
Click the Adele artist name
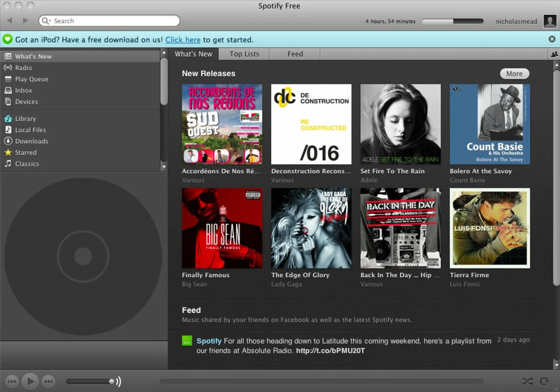click(368, 180)
